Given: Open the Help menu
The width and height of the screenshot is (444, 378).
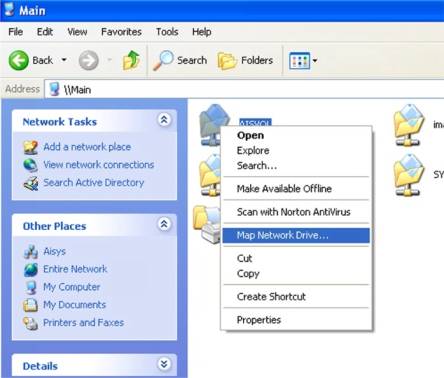Looking at the screenshot, I should pyautogui.click(x=202, y=32).
